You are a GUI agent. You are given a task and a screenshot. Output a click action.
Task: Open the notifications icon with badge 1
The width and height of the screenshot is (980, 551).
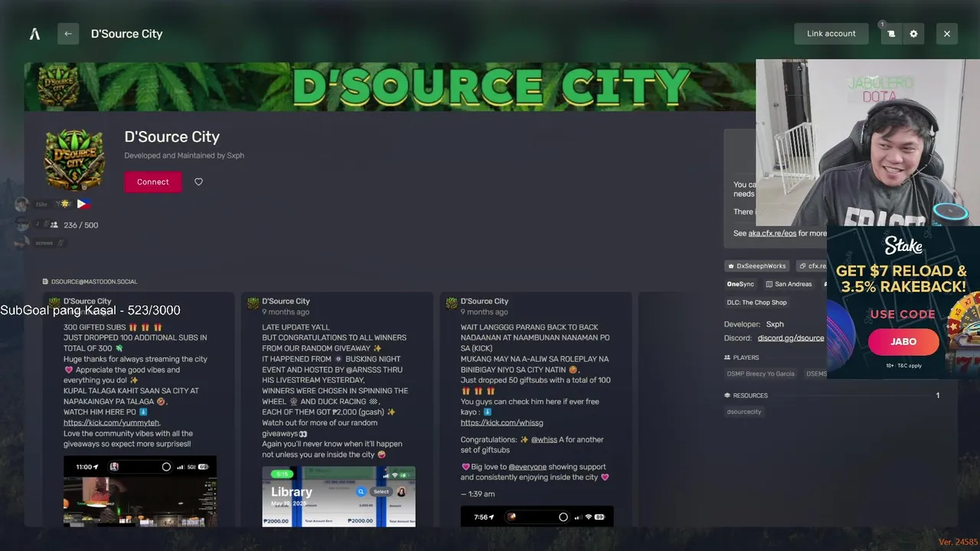[890, 34]
